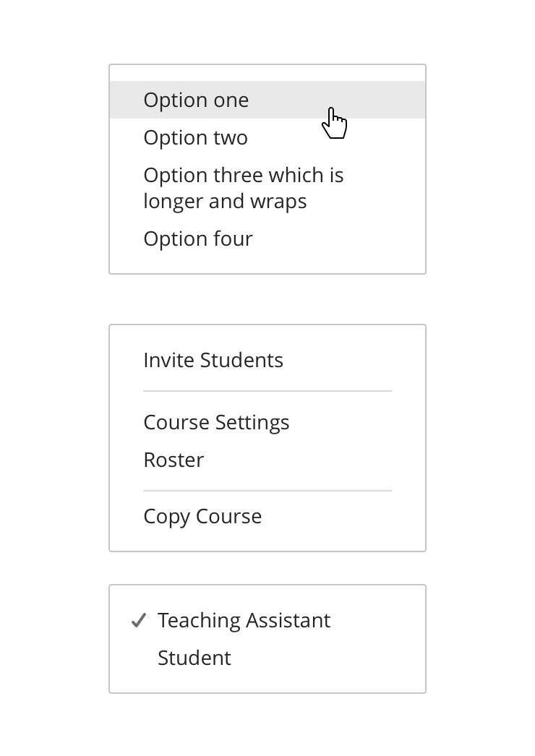Open Course Settings menu entry
This screenshot has height=756, width=535.
[x=216, y=422]
